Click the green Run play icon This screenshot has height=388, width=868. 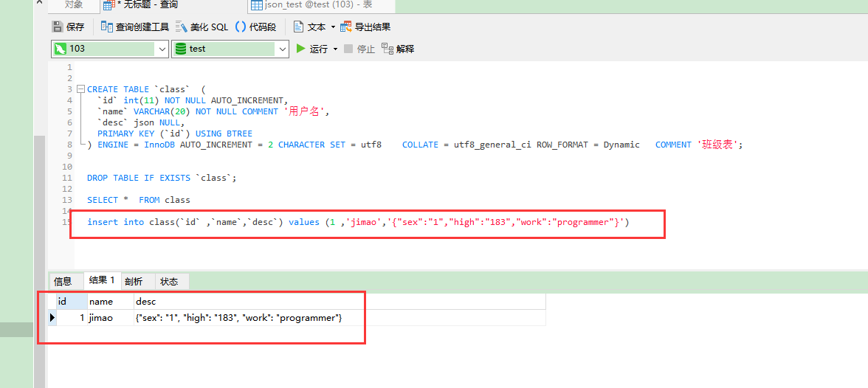tap(300, 49)
